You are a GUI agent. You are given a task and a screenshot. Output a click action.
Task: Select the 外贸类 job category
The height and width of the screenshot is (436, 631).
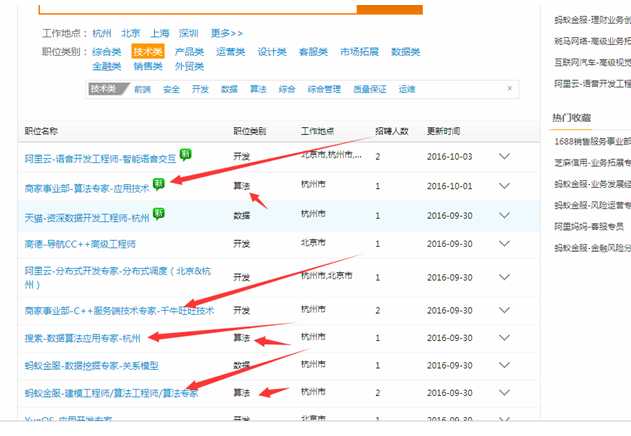coord(189,66)
